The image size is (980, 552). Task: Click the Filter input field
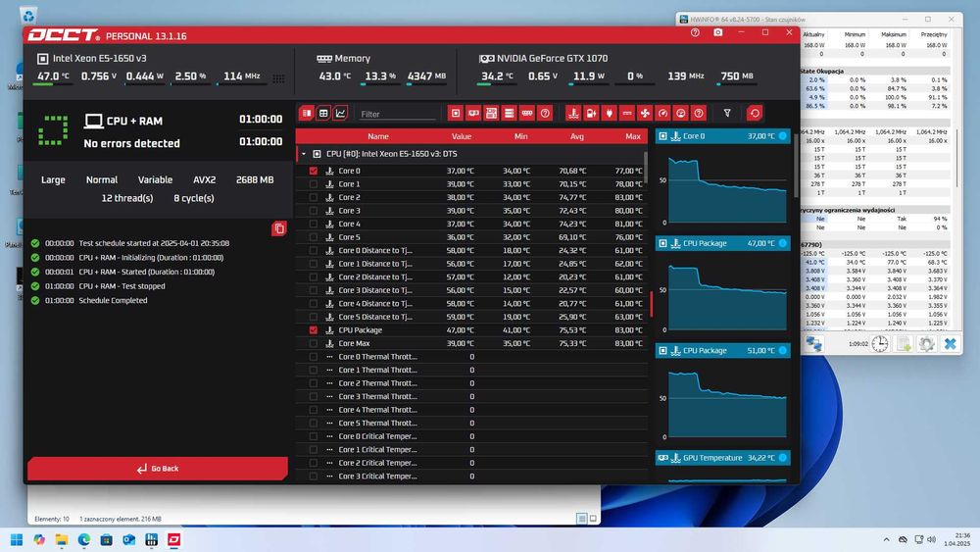(397, 114)
